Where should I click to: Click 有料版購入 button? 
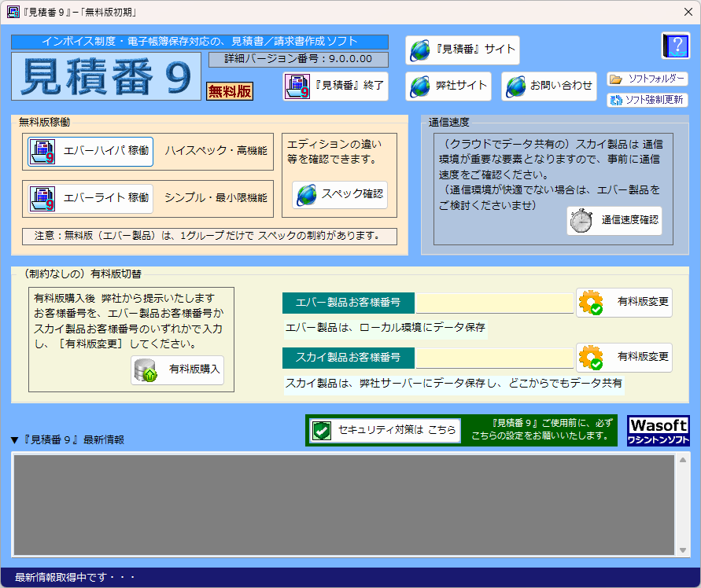(x=178, y=370)
